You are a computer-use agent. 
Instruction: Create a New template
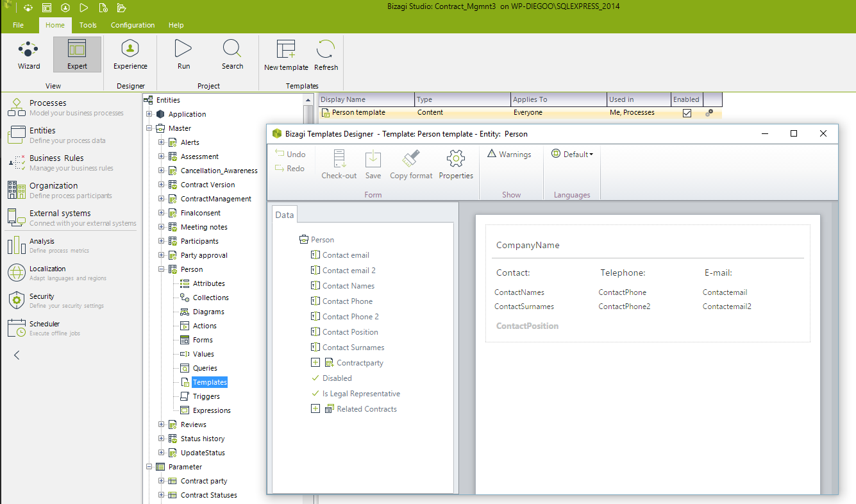click(x=286, y=55)
